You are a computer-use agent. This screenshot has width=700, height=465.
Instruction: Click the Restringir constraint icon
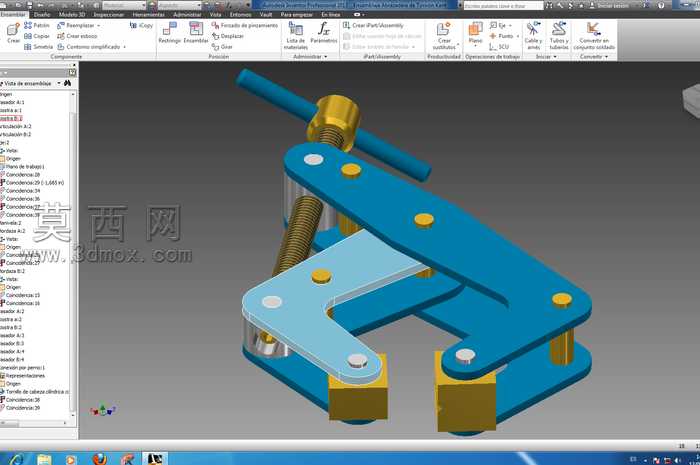point(170,33)
